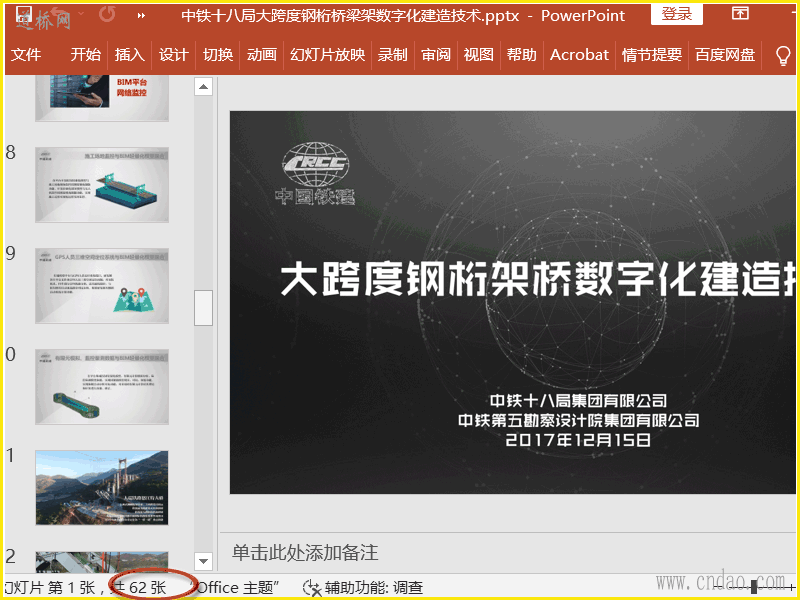Click the 登录 sign-in button
This screenshot has width=800, height=600.
(x=677, y=14)
